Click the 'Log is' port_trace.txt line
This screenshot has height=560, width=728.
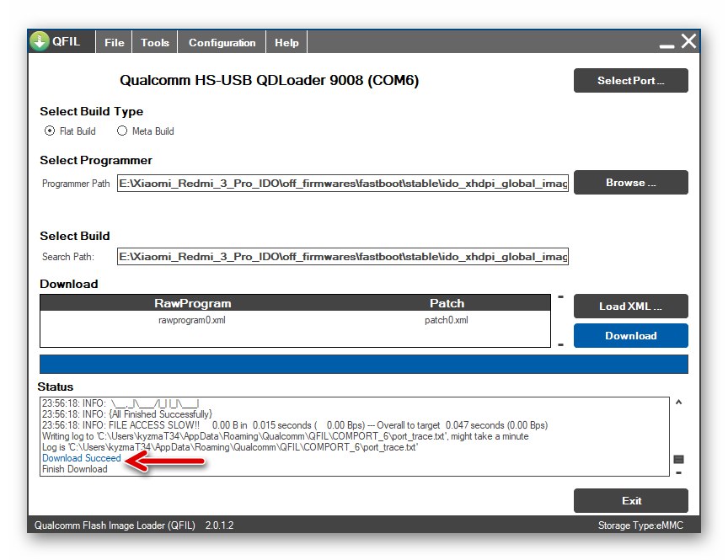[x=230, y=447]
